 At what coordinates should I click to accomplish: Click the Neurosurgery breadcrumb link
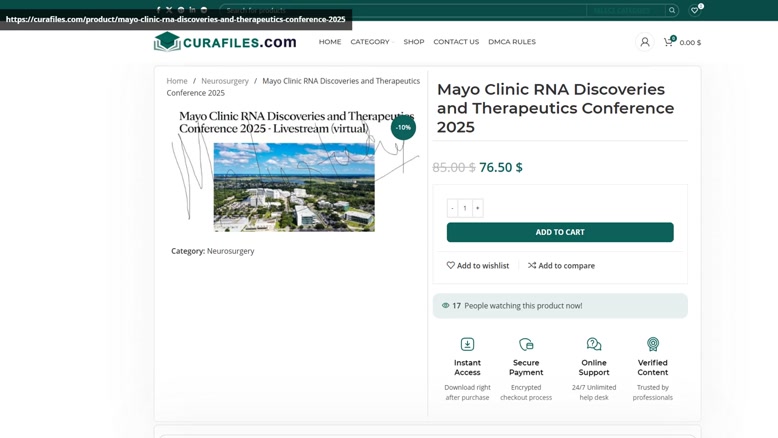(x=225, y=81)
